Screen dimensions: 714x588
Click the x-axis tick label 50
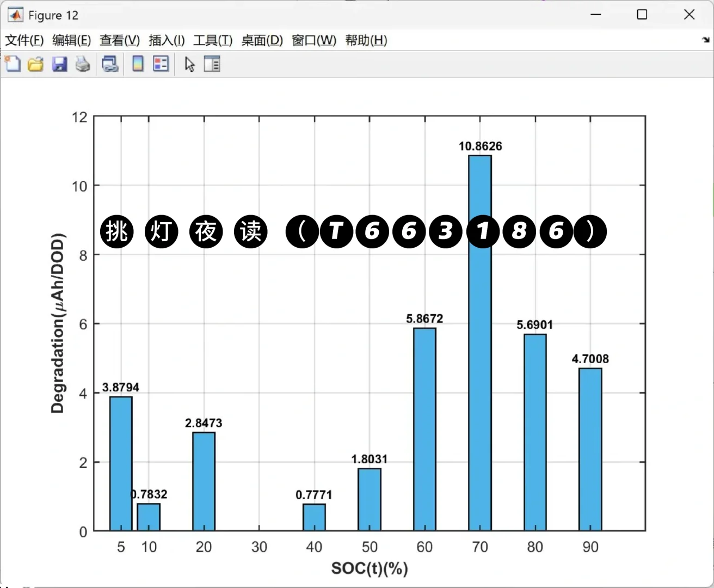click(370, 547)
